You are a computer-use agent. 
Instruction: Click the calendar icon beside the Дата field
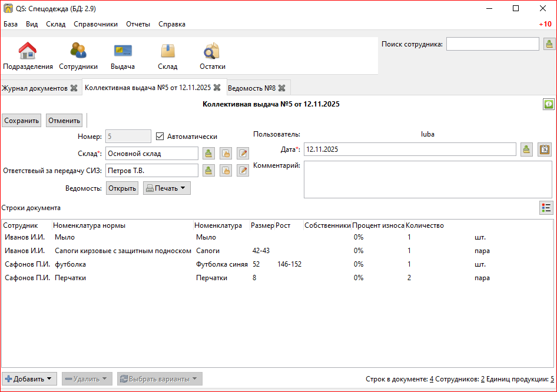(544, 150)
